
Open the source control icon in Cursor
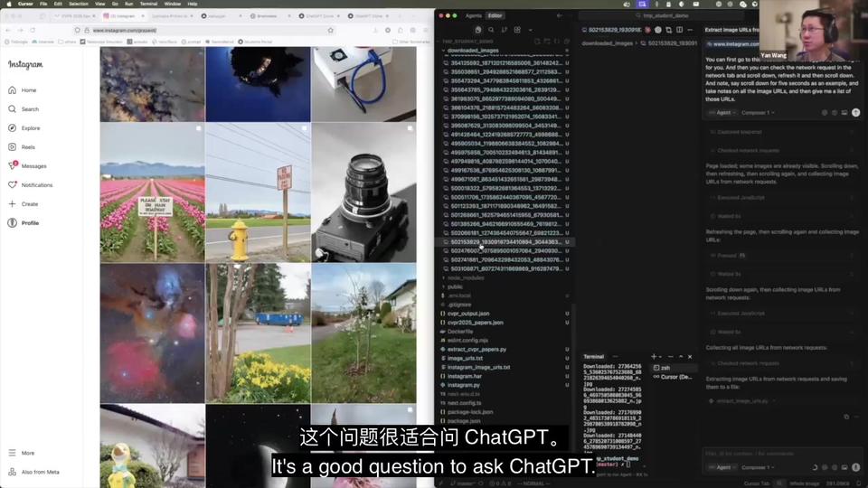coord(505,30)
